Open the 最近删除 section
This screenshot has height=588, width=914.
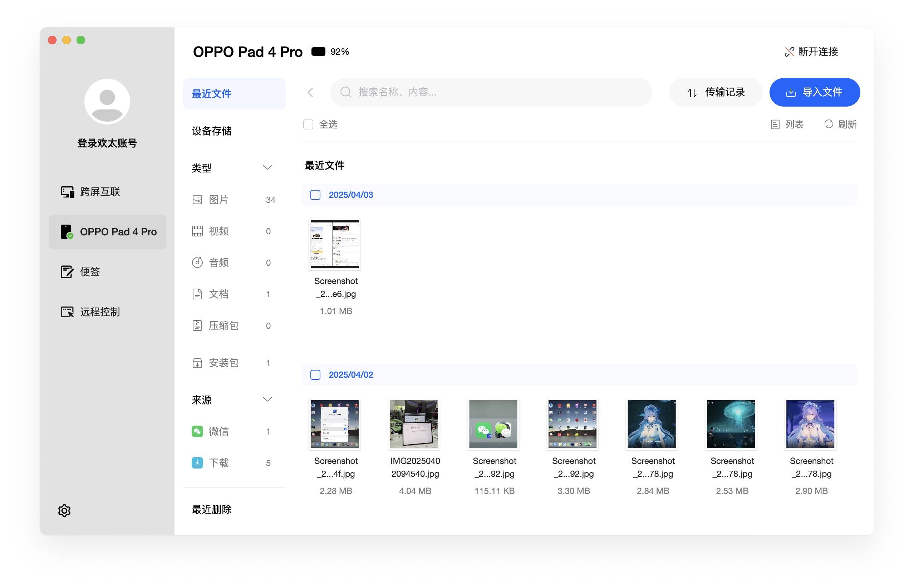click(212, 509)
